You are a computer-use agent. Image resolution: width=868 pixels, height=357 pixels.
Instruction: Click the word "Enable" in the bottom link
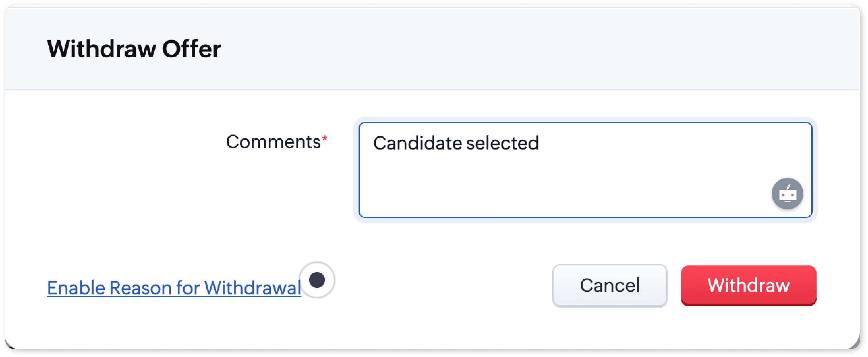(x=76, y=288)
